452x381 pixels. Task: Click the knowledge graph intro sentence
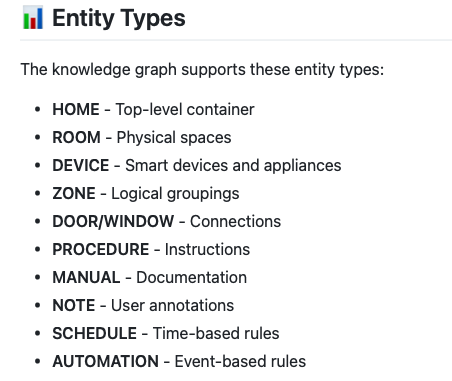202,70
